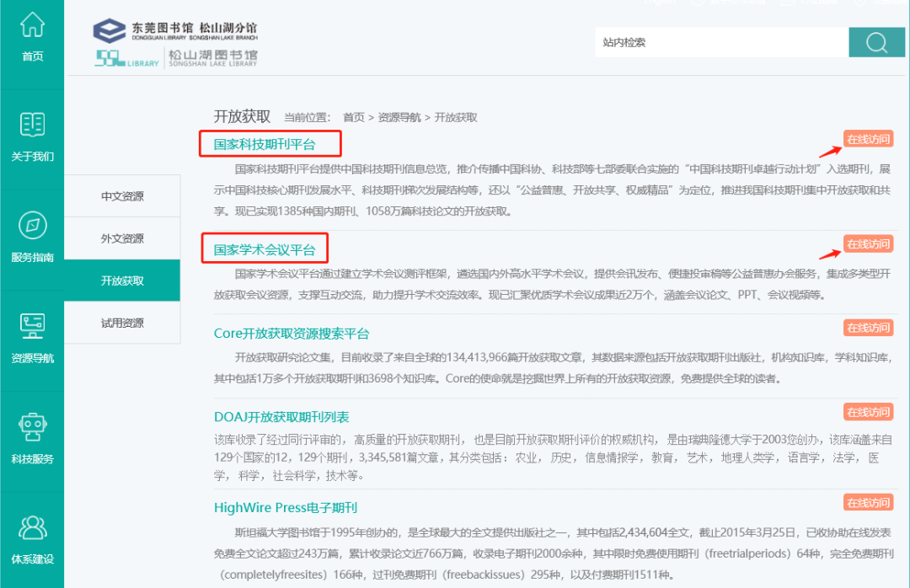This screenshot has height=588, width=910.
Task: Click the 服务指南 sidebar label
Action: pyautogui.click(x=33, y=257)
